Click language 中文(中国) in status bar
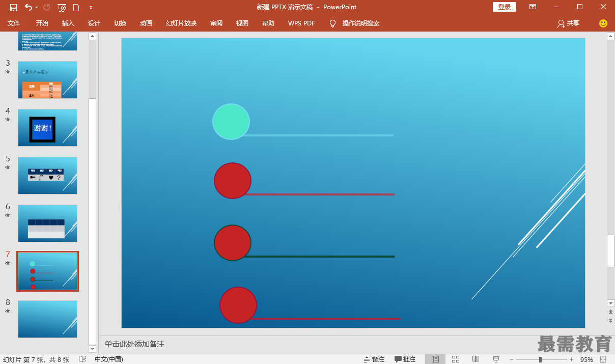Image resolution: width=615 pixels, height=364 pixels. (x=109, y=359)
